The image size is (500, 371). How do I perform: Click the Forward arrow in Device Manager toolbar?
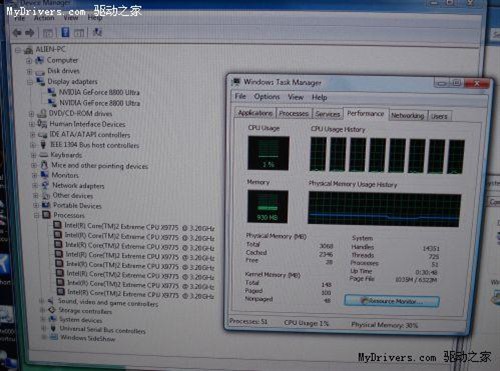tap(30, 33)
